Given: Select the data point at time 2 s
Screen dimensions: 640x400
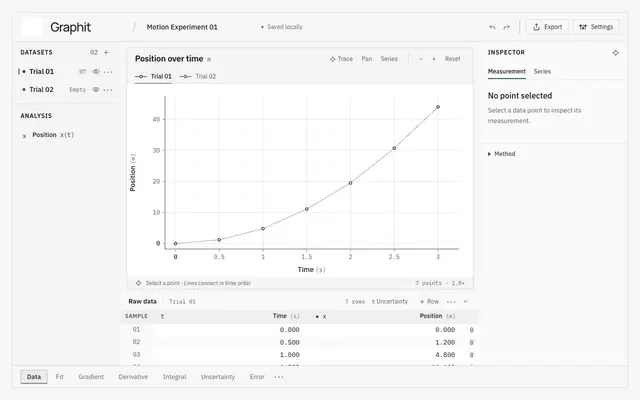Looking at the screenshot, I should pos(350,183).
